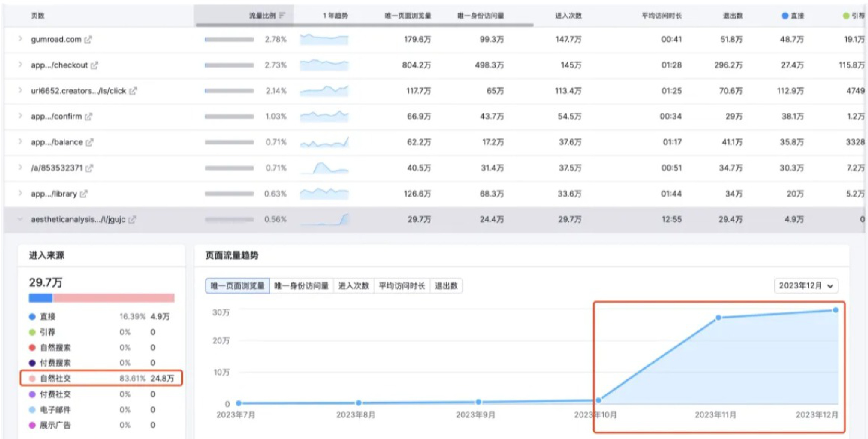This screenshot has height=439, width=868.
Task: Open external link icon for app.../checkout
Action: coord(95,65)
